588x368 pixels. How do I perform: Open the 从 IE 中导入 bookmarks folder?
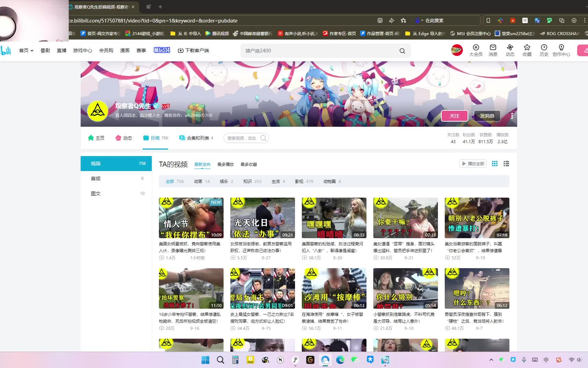point(185,33)
